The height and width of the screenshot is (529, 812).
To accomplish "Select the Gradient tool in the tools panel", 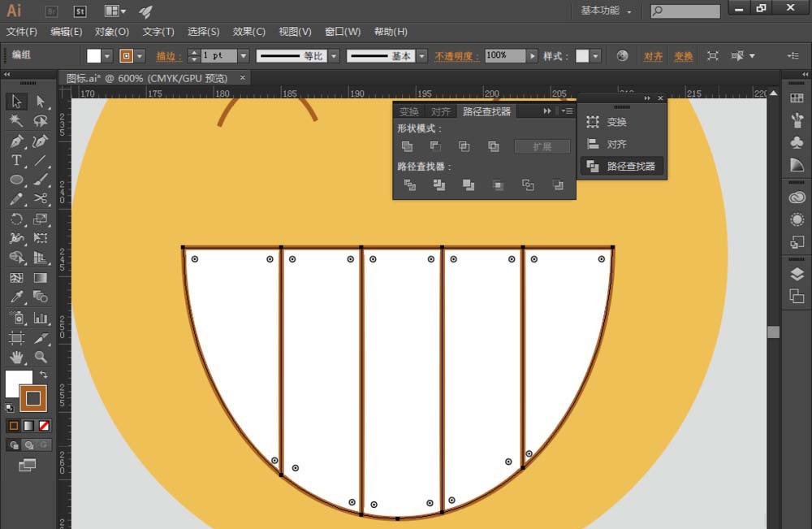I will (x=41, y=278).
